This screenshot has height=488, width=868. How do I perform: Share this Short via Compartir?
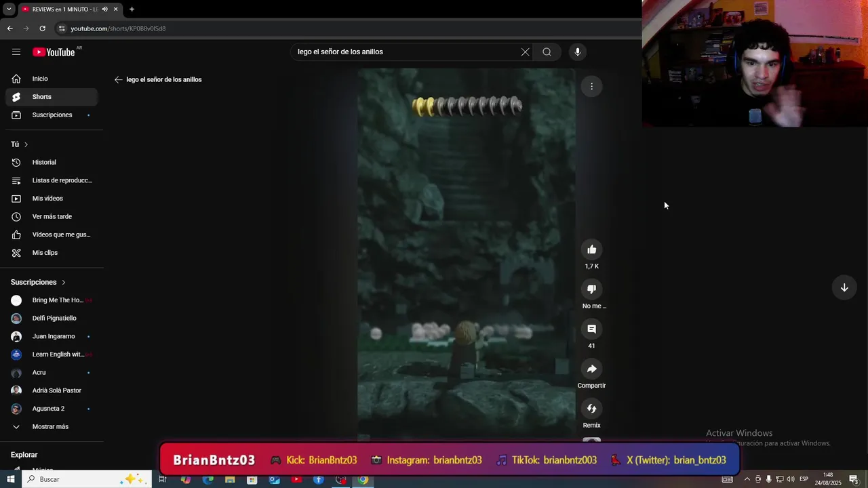click(591, 369)
